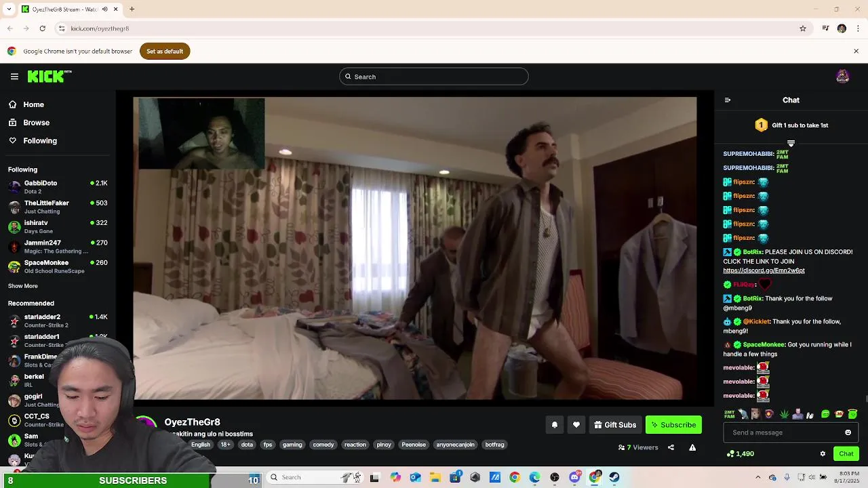Open File Explorer from the taskbar
Screen dimensions: 868x488
(435, 477)
